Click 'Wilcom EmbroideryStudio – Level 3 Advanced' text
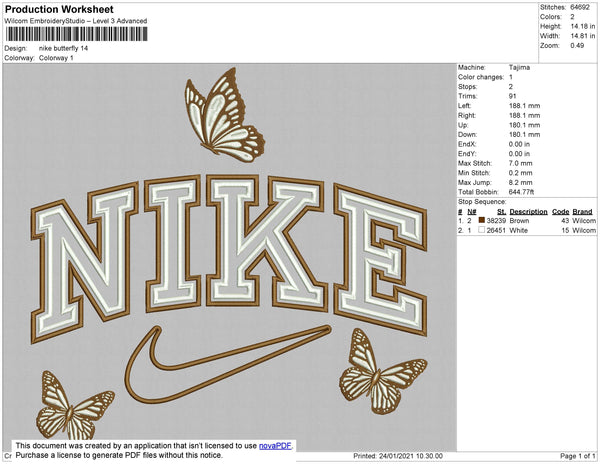600x464 pixels. pos(76,21)
